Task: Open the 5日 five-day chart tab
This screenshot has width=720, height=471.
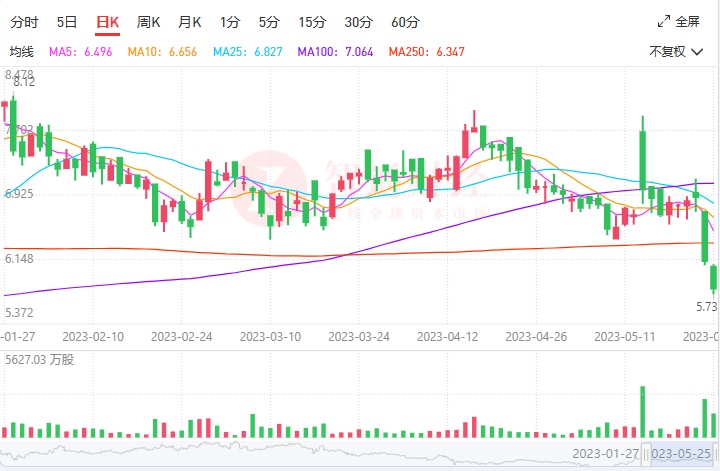Action: (67, 22)
